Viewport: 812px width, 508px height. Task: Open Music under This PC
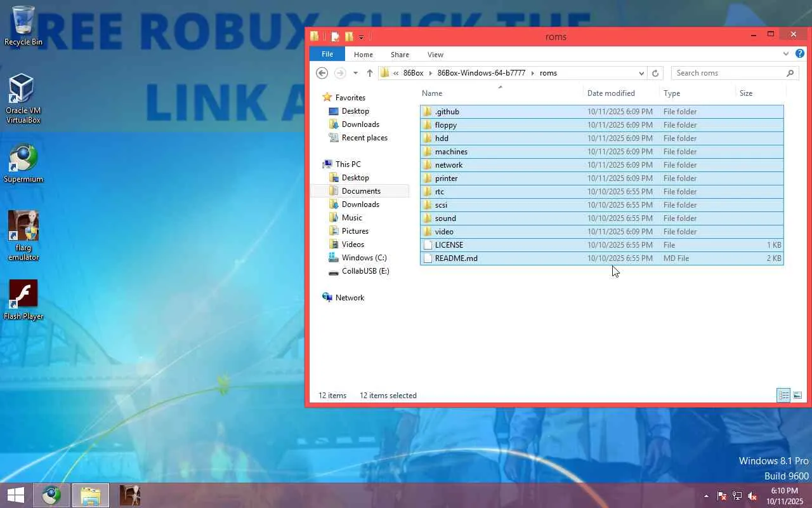pos(351,218)
